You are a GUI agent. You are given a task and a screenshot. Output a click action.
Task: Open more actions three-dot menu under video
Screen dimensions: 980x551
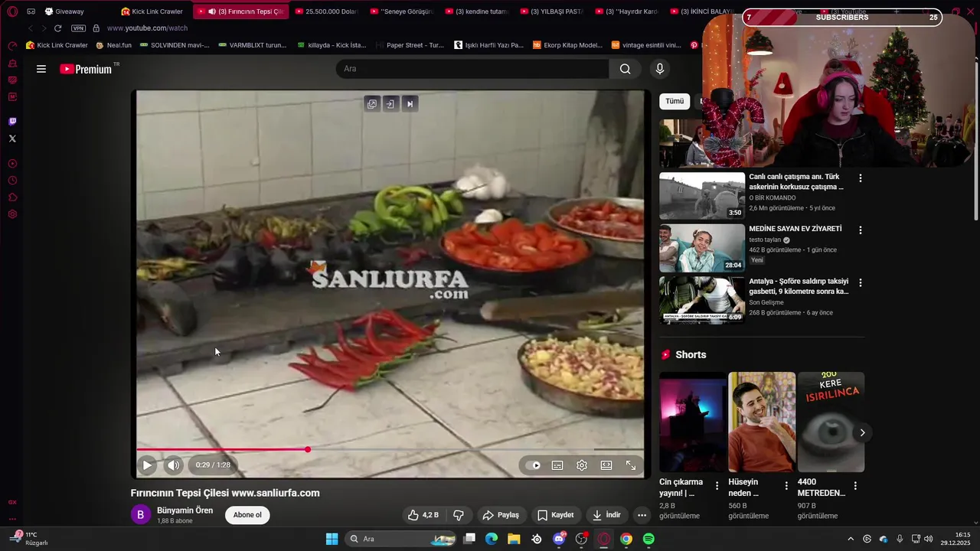642,515
